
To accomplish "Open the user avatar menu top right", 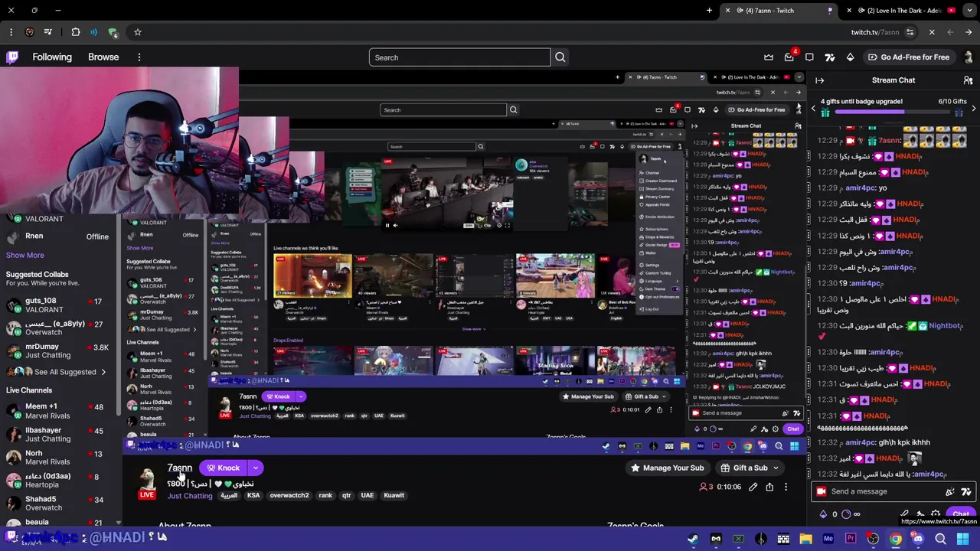I will point(969,57).
